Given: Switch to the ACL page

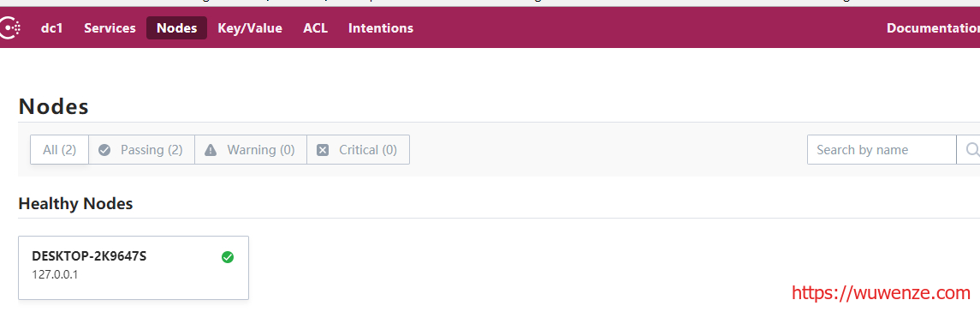Looking at the screenshot, I should click(316, 28).
